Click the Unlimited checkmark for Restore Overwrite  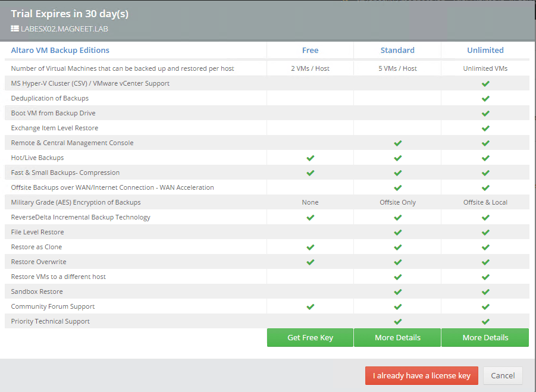point(485,262)
